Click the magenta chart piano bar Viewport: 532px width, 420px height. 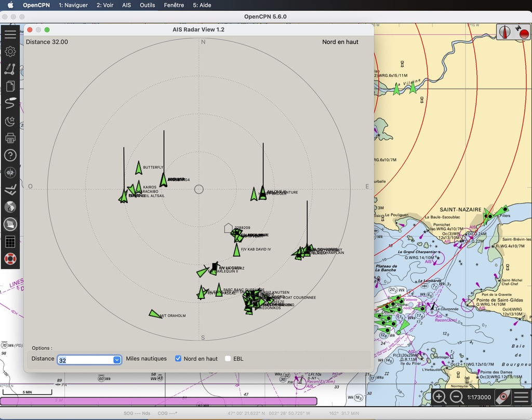coord(158,401)
